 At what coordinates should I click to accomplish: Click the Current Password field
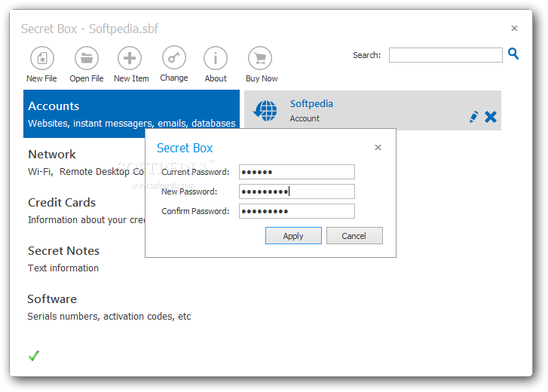pyautogui.click(x=297, y=172)
